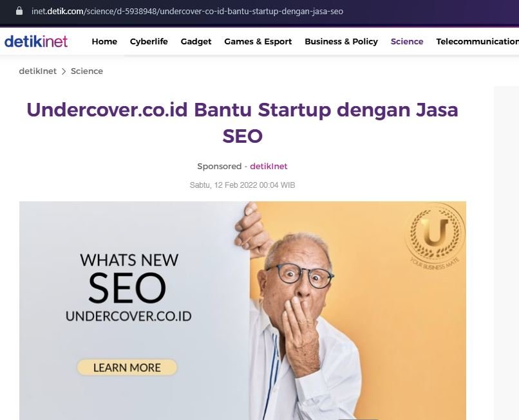
Task: Open the Home menu item
Action: pyautogui.click(x=104, y=41)
